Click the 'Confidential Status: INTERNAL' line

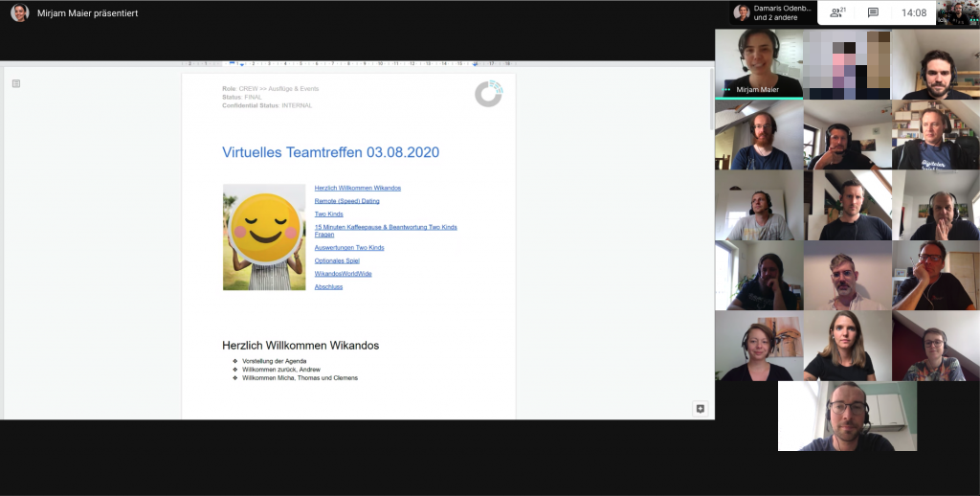tap(267, 105)
